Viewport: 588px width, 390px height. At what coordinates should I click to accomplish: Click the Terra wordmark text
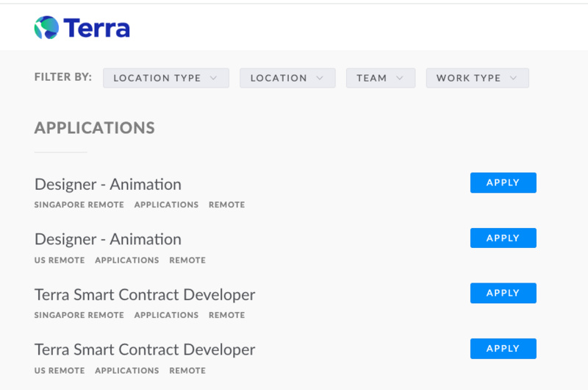coord(96,29)
